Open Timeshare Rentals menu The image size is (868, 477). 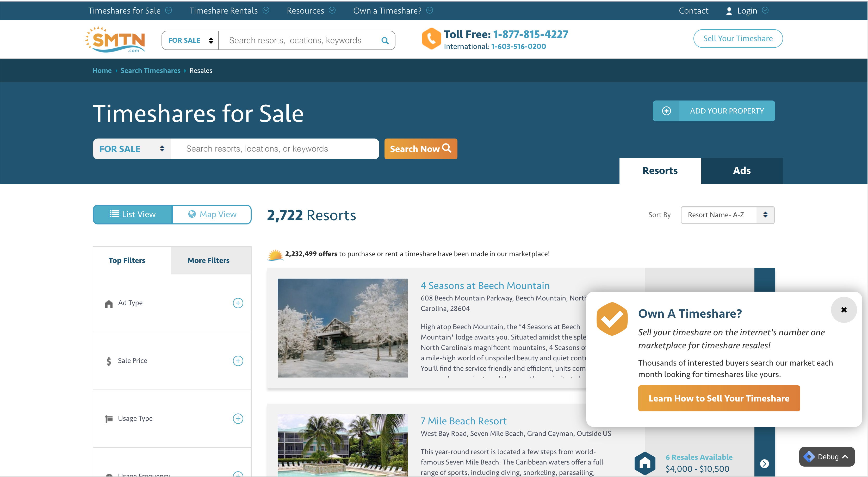click(229, 11)
